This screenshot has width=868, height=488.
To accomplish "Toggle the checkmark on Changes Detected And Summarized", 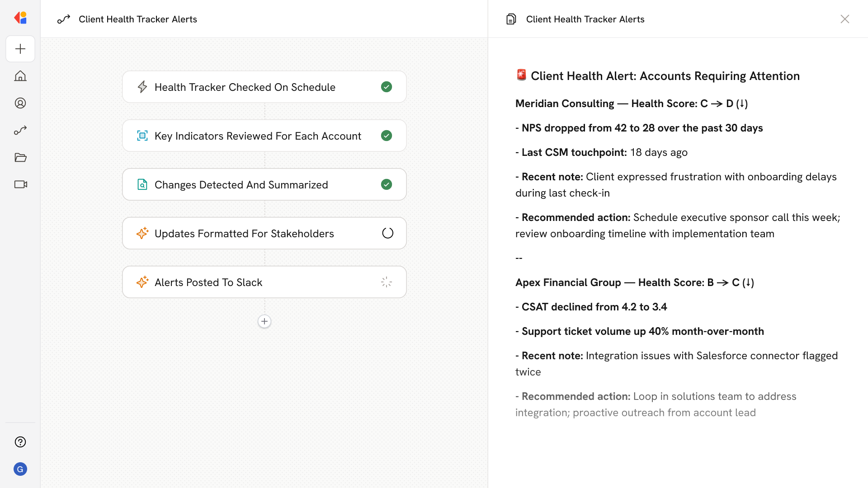I will pyautogui.click(x=387, y=184).
